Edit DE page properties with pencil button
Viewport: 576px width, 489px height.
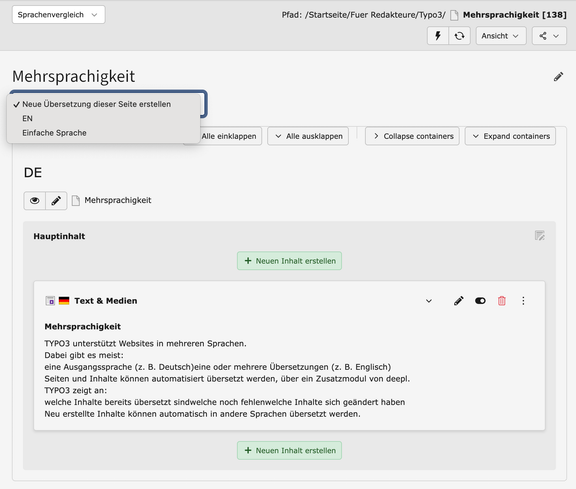click(x=56, y=201)
